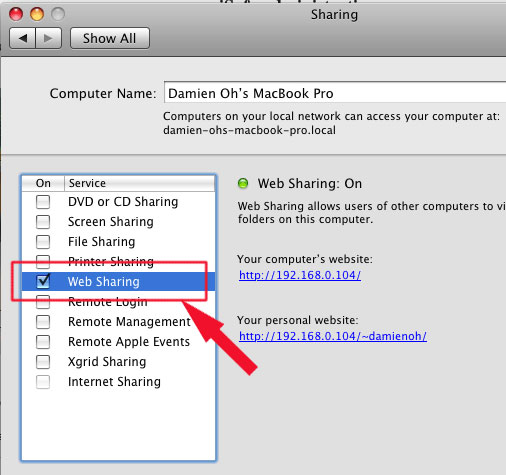The width and height of the screenshot is (506, 475).
Task: Select the Xgrid Sharing service label
Action: (x=107, y=362)
